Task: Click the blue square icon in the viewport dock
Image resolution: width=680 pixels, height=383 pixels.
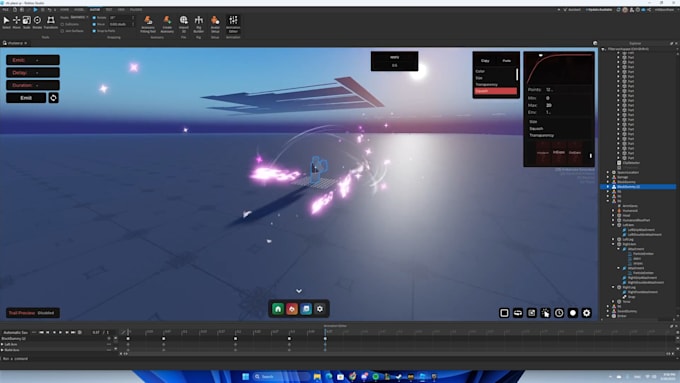Action: click(x=306, y=309)
